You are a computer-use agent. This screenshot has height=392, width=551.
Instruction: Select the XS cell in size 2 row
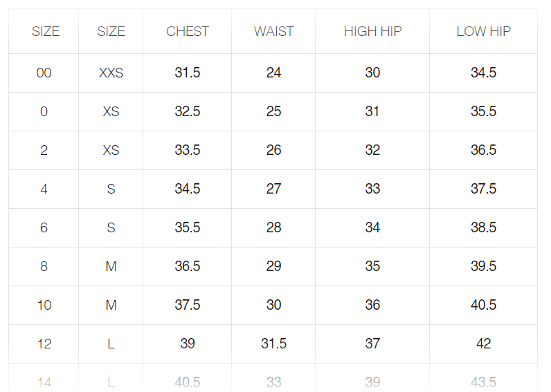click(111, 150)
